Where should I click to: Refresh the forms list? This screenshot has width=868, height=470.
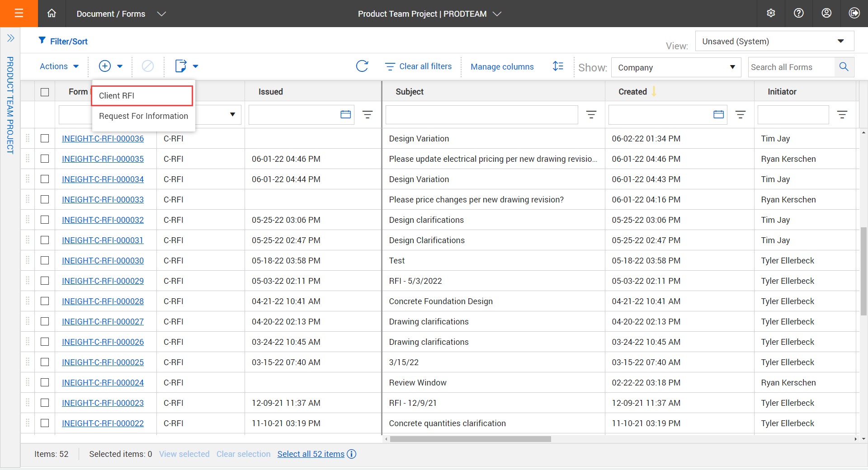[363, 66]
